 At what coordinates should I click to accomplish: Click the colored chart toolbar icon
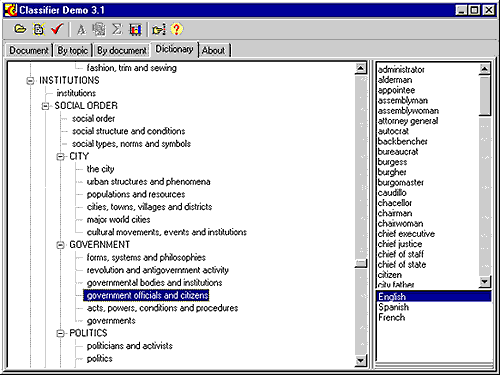(135, 30)
